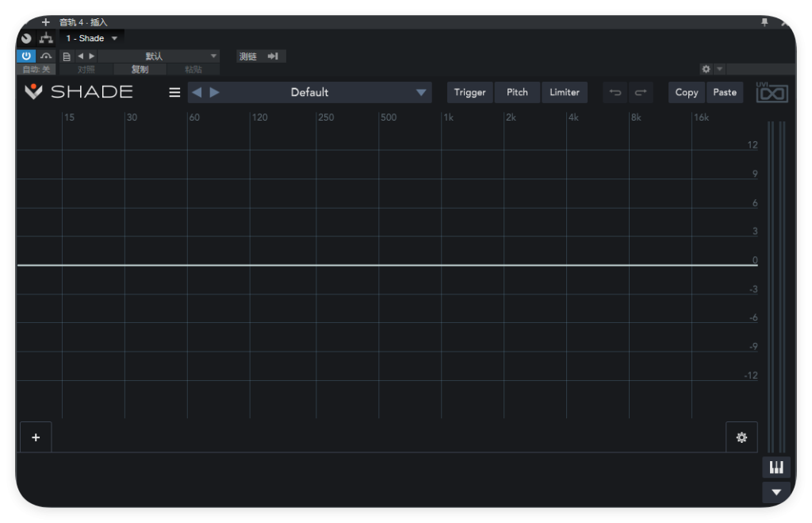Open the Pitch tab
Screen dimensions: 812x523
click(517, 92)
